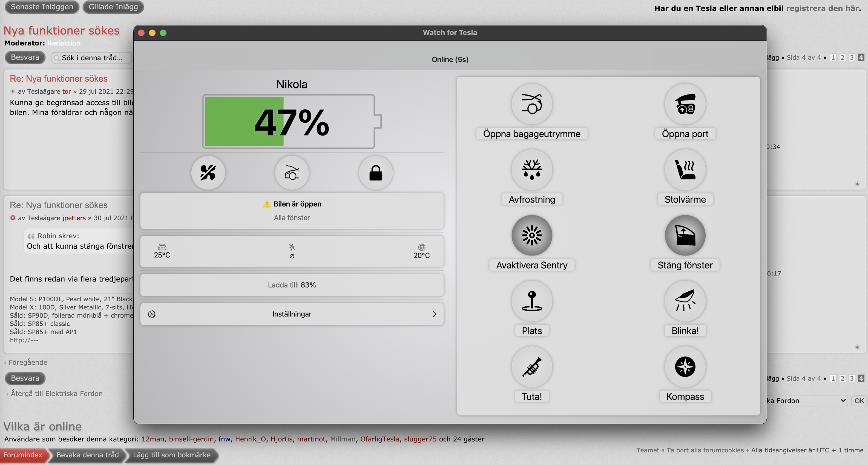Viewport: 868px width, 465px height.
Task: Click the car name Nikola
Action: [x=292, y=84]
